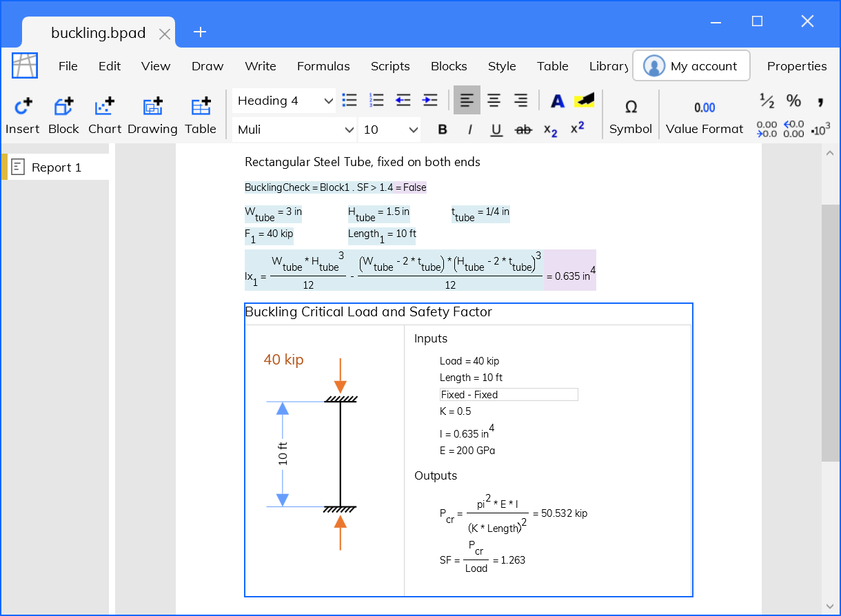The width and height of the screenshot is (841, 616).
Task: Open the font size 10 dropdown
Action: pos(390,130)
